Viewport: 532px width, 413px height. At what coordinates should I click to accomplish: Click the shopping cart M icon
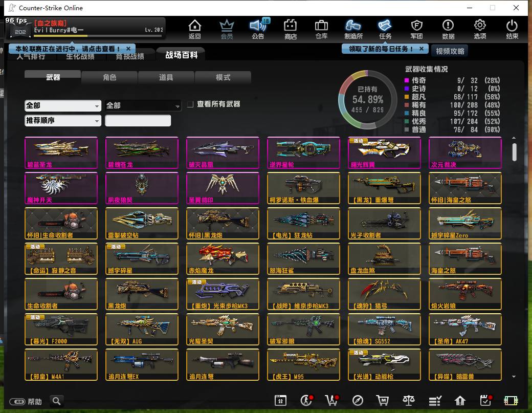pos(383,401)
